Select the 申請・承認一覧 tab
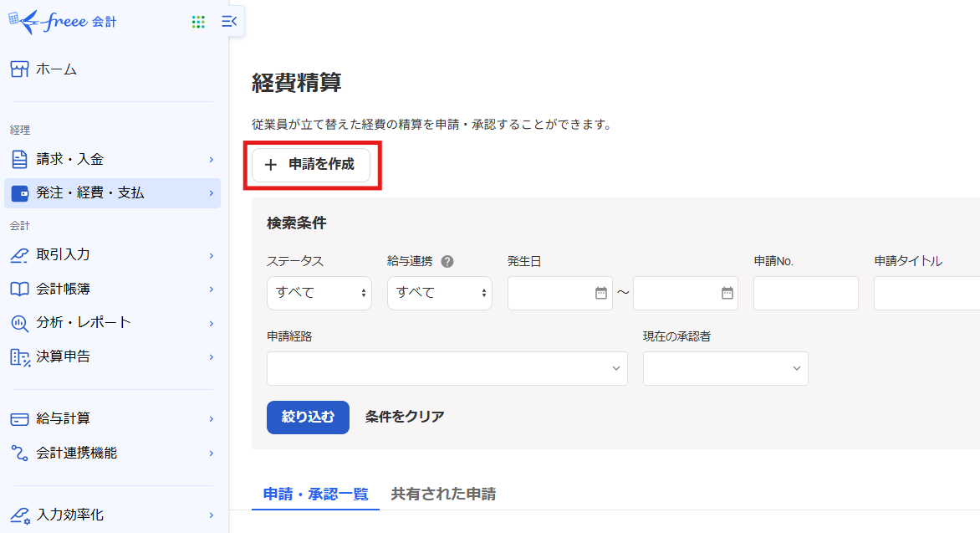The image size is (980, 533). [x=315, y=494]
